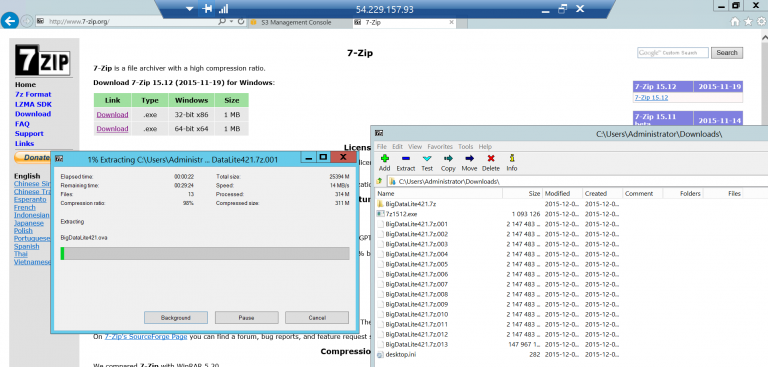The image size is (768, 367).
Task: Open the FAQ sidebar link
Action: 22,124
